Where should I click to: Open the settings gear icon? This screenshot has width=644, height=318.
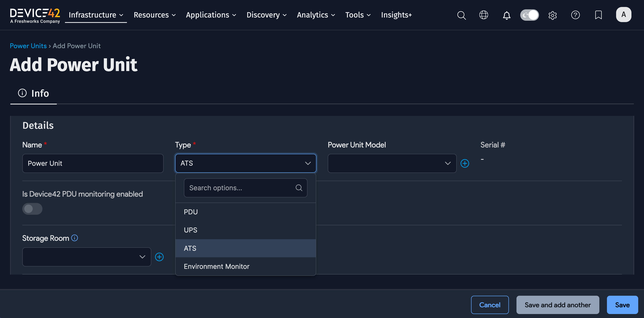[553, 15]
